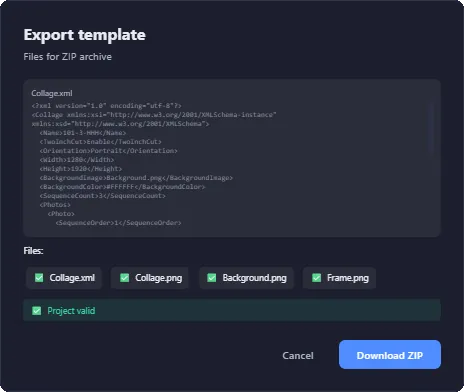Click the Files: label

click(x=33, y=251)
